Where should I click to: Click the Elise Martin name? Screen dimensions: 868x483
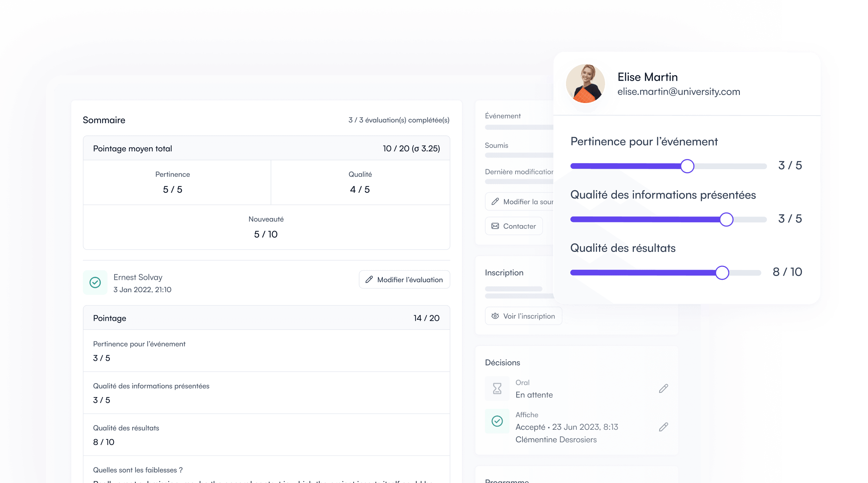tap(648, 77)
